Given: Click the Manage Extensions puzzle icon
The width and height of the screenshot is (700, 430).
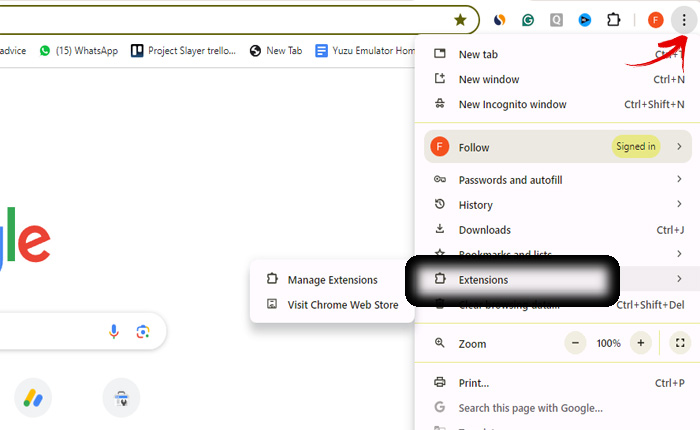Looking at the screenshot, I should click(272, 279).
